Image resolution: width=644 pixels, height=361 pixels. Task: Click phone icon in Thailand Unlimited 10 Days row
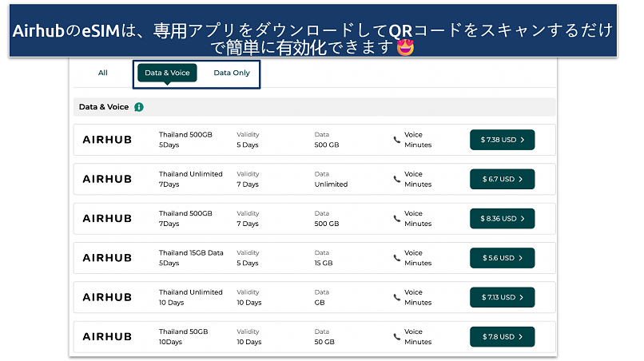click(397, 297)
